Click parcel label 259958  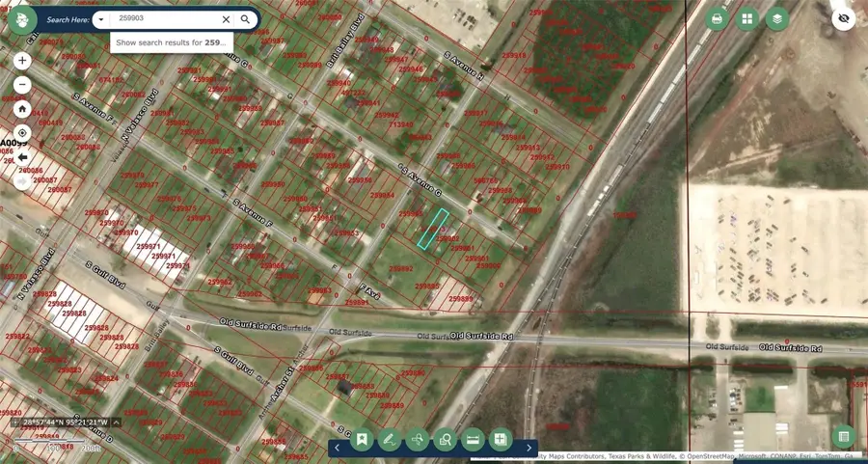click(x=360, y=180)
